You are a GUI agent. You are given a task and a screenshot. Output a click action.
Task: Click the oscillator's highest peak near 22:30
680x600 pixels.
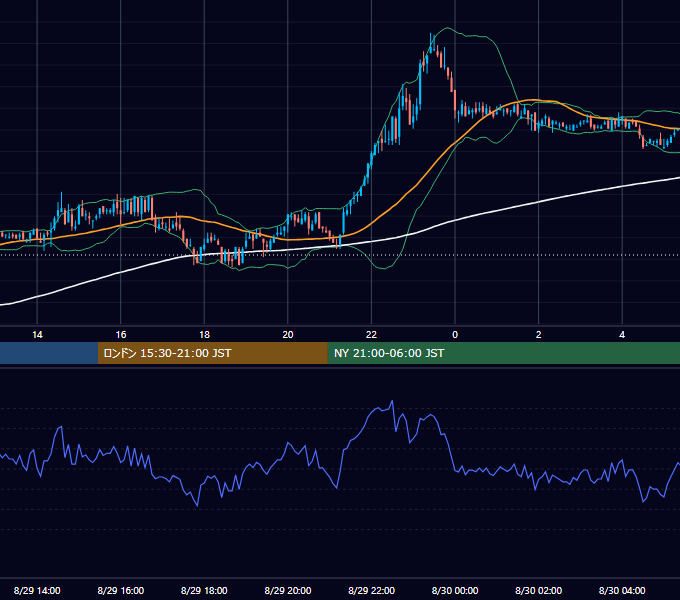tap(392, 402)
